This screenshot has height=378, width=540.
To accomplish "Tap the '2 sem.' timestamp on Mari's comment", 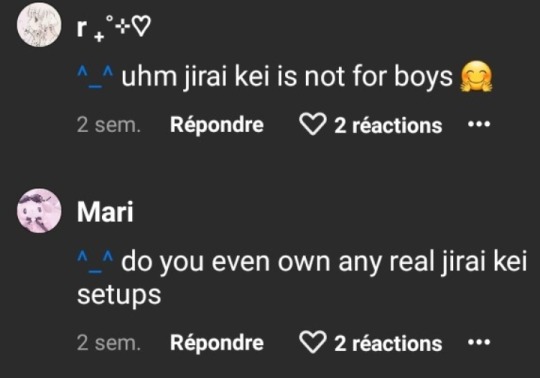I will click(x=109, y=343).
